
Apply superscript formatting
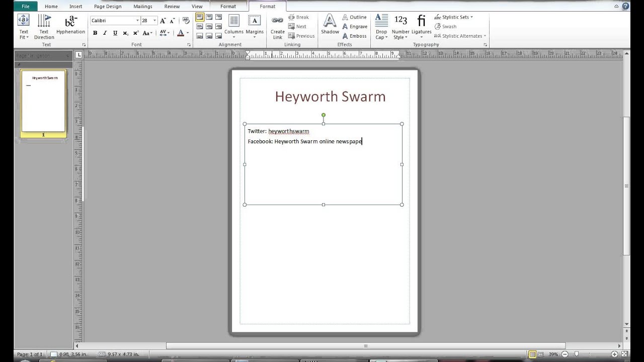click(x=136, y=33)
